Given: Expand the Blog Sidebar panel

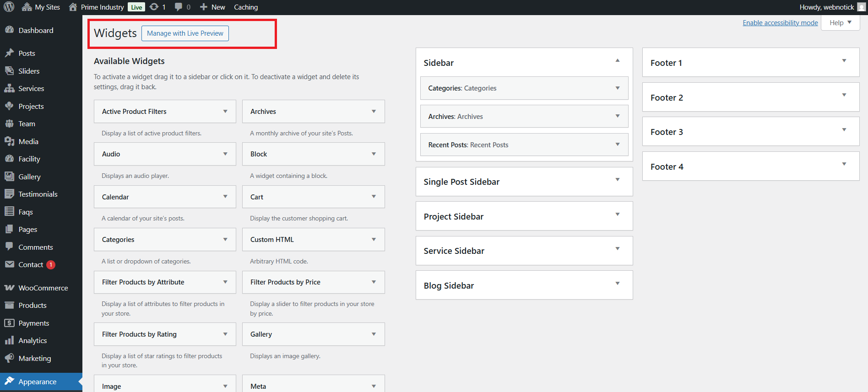Looking at the screenshot, I should point(617,284).
